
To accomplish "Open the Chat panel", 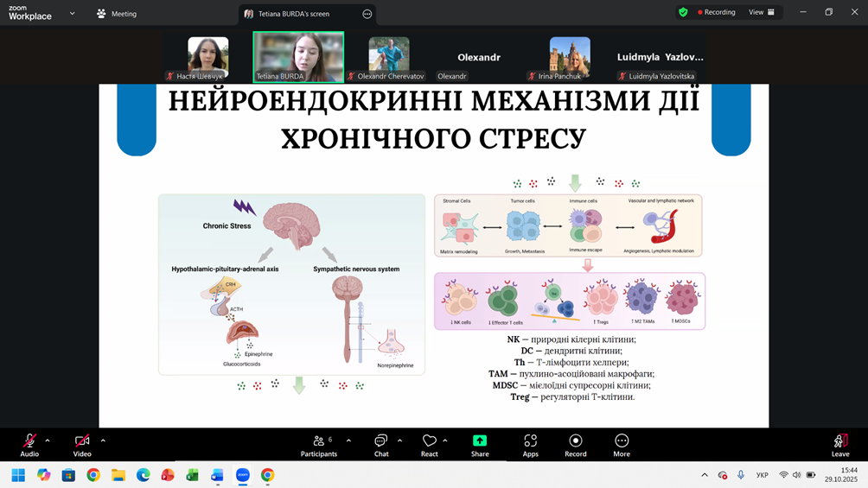I will click(x=380, y=445).
